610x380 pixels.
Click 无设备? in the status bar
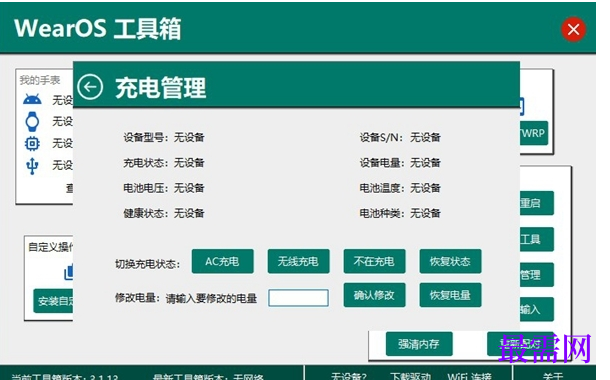(349, 376)
